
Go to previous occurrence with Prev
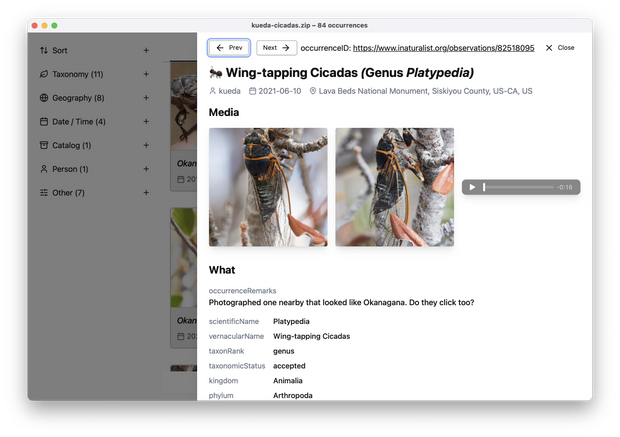pyautogui.click(x=229, y=47)
